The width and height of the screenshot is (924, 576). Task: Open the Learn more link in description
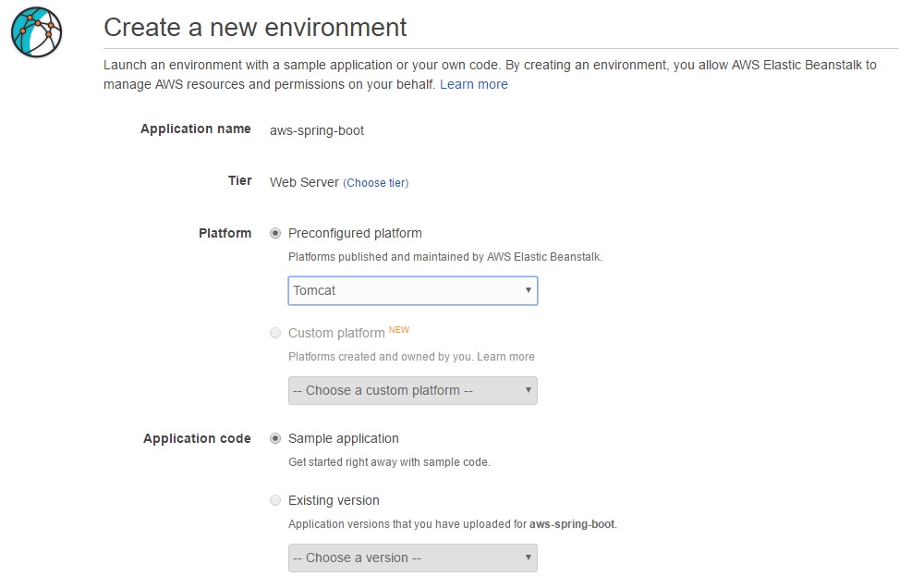tap(474, 84)
